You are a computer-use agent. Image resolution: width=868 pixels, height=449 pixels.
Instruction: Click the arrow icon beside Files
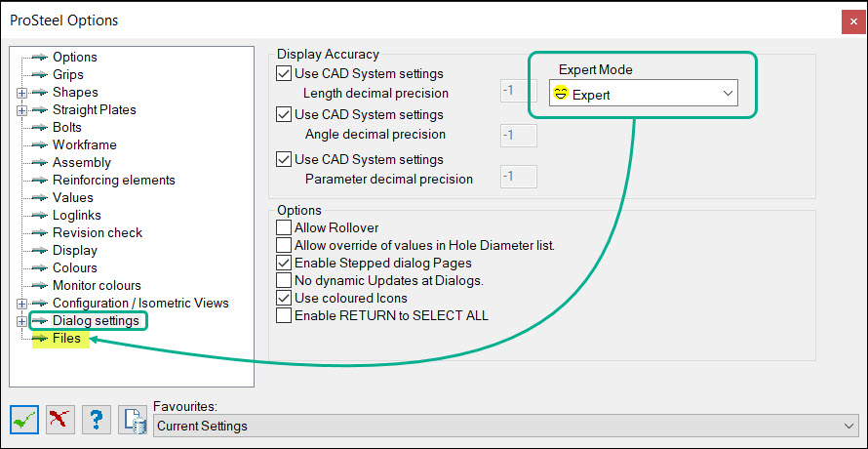tap(40, 338)
